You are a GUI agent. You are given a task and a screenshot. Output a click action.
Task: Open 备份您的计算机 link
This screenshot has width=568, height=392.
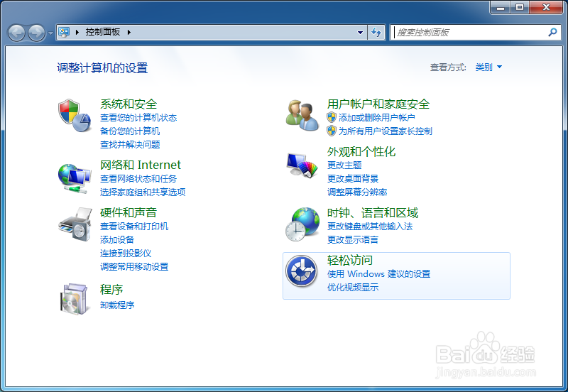tap(130, 131)
